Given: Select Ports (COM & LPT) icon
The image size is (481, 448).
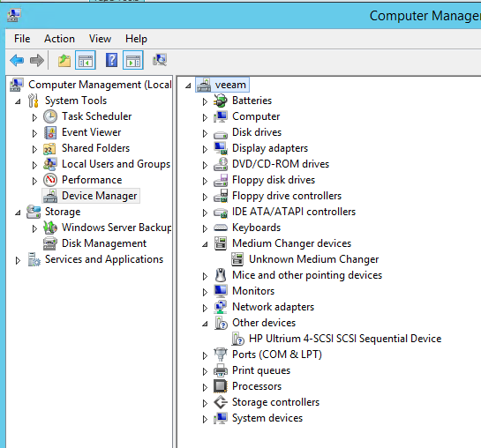Looking at the screenshot, I should pos(221,355).
